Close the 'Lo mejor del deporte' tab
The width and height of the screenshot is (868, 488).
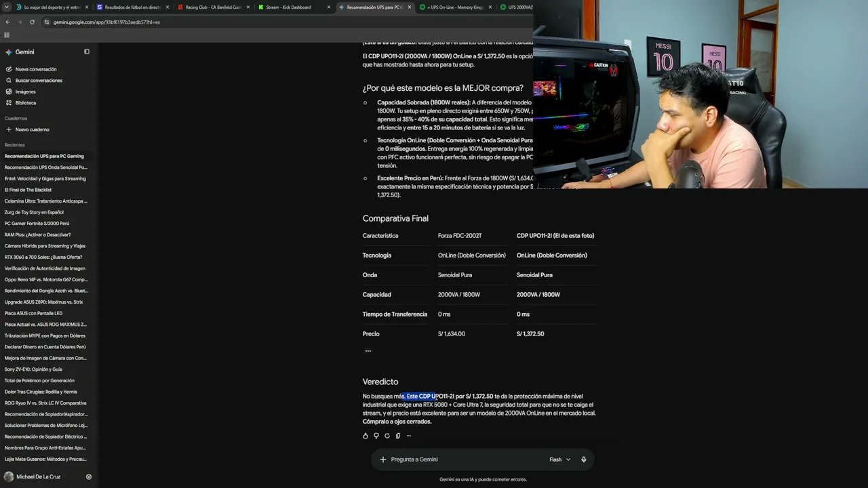click(x=87, y=7)
